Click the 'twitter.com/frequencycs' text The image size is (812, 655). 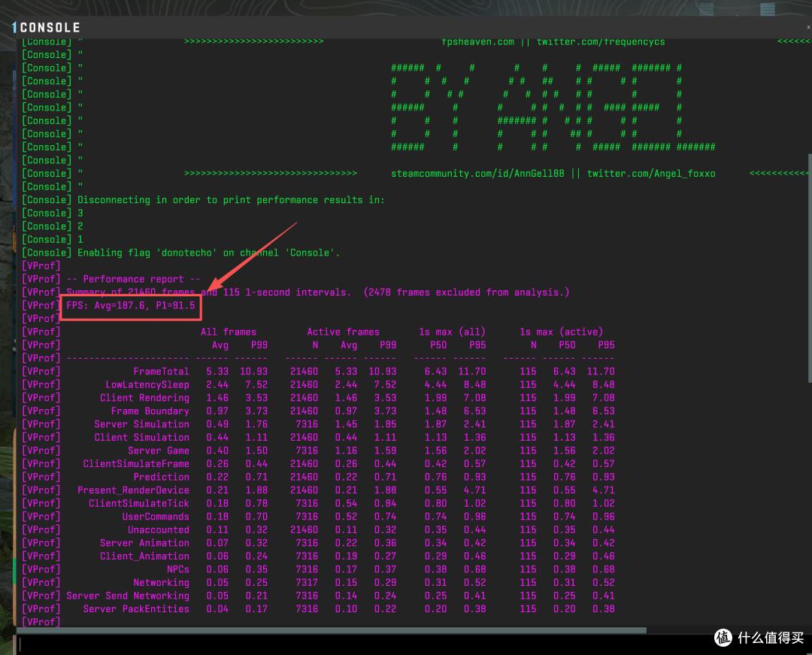point(601,41)
